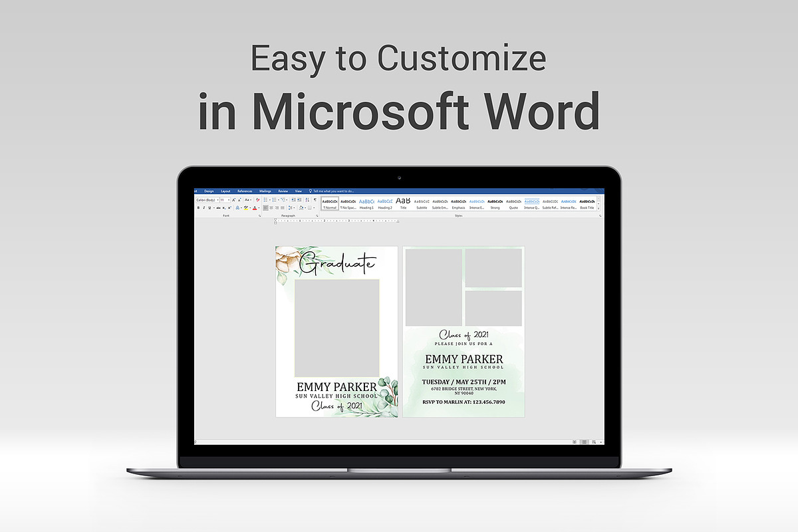Viewport: 798px width, 532px height.
Task: Click the Multilevel List icon
Action: 283,200
